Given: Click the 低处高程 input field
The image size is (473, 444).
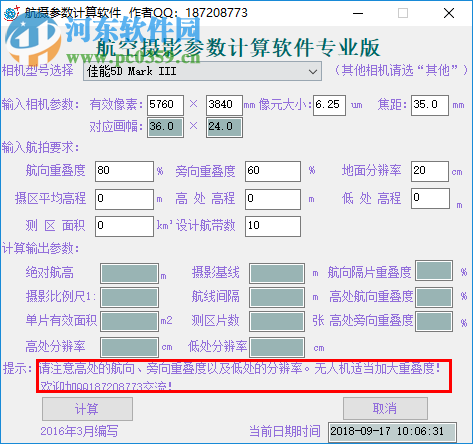Looking at the screenshot, I should tap(430, 198).
